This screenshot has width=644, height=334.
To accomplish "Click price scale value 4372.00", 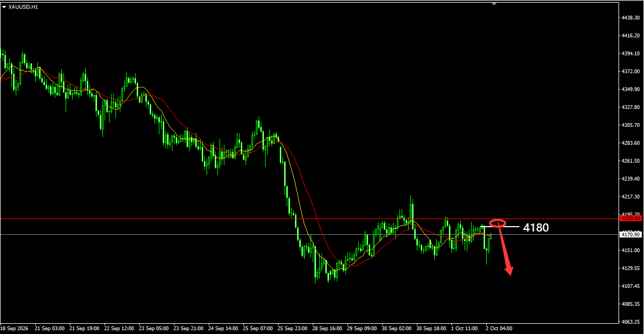I will click(x=631, y=72).
